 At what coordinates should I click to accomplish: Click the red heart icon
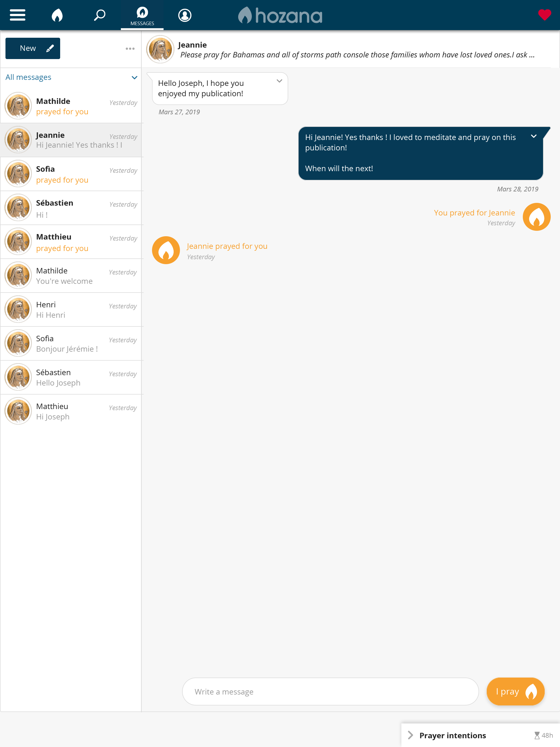[x=544, y=15]
